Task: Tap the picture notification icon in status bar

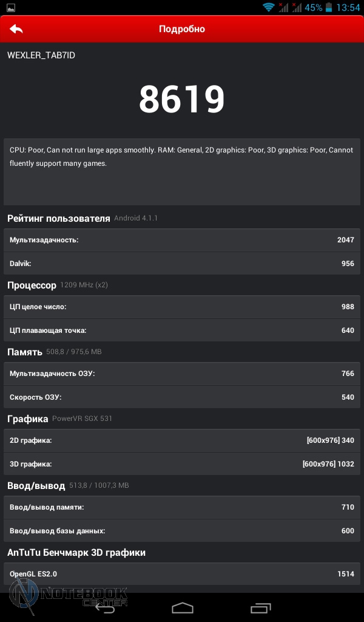Action: 10,7
